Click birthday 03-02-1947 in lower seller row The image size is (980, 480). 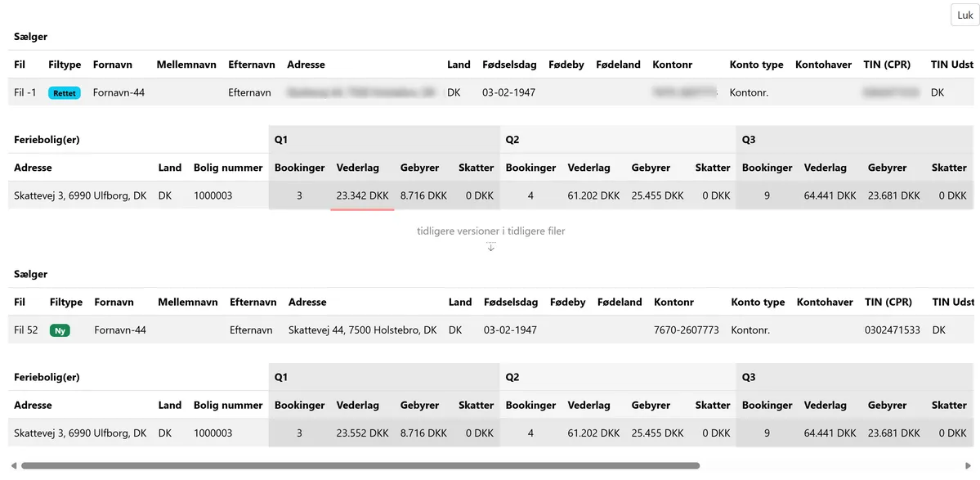click(510, 330)
